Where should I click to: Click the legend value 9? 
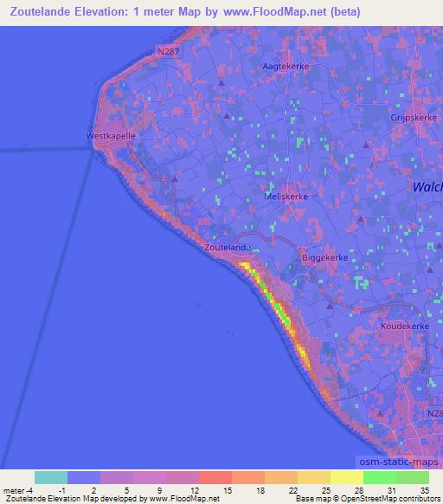pyautogui.click(x=159, y=491)
